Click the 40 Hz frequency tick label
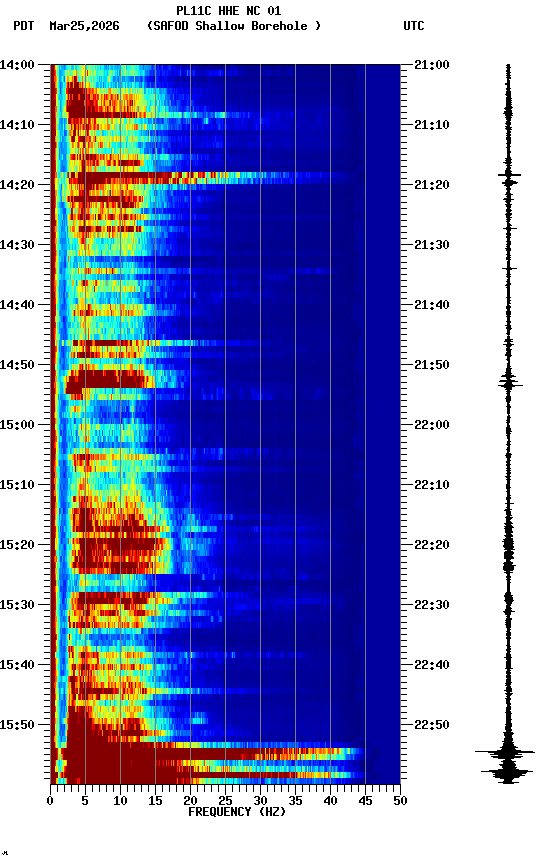552x864 pixels. [330, 801]
